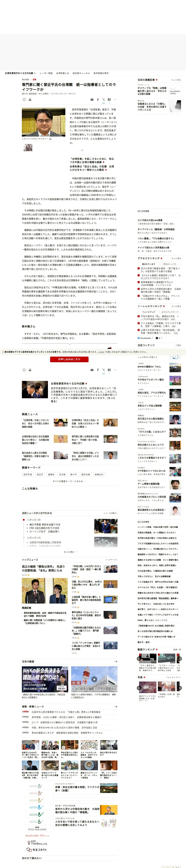The image size is (186, 868).
Task: Click X icon below the お申し込み button
Action: [104, 370]
